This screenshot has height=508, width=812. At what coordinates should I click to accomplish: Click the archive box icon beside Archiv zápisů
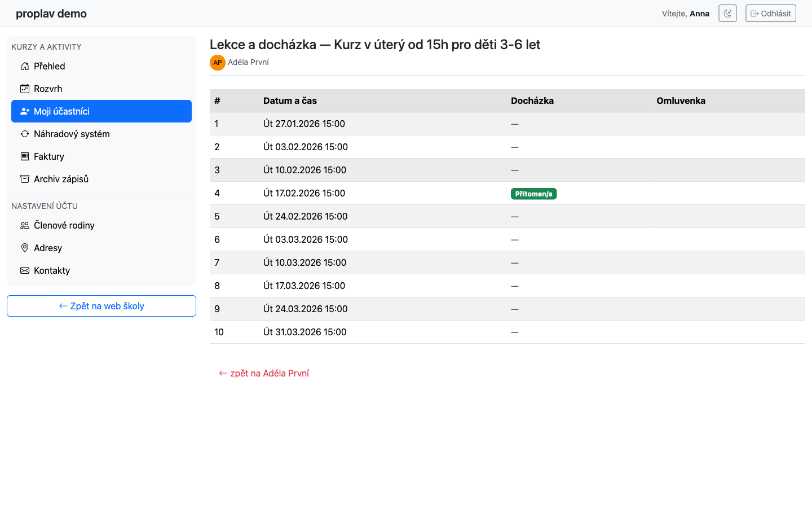[x=25, y=179]
